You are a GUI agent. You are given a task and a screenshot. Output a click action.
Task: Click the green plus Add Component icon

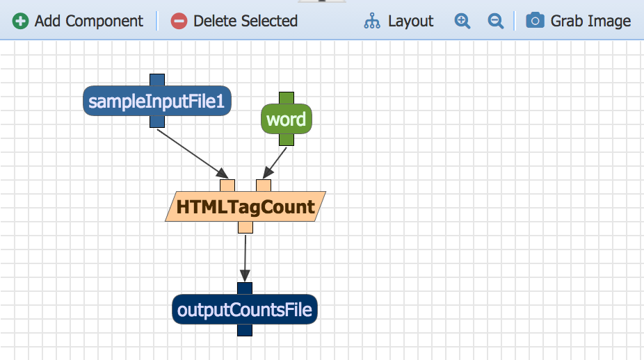pyautogui.click(x=21, y=21)
